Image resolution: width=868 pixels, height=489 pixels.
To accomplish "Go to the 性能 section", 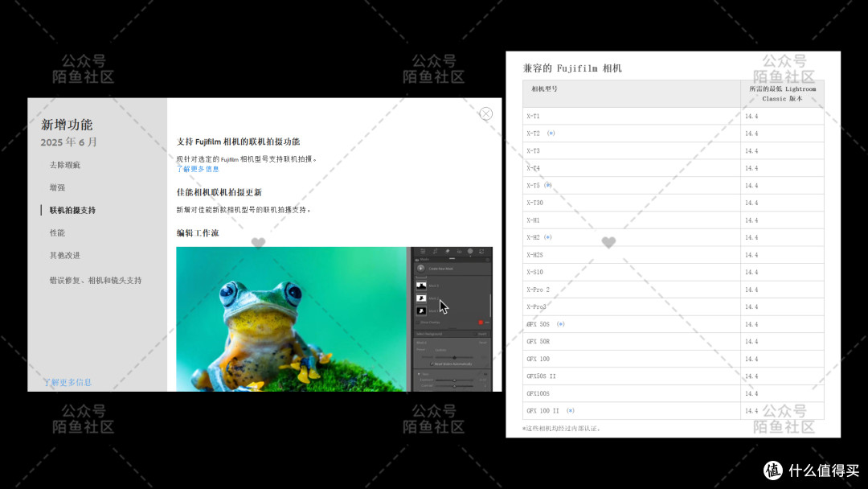I will tap(57, 233).
